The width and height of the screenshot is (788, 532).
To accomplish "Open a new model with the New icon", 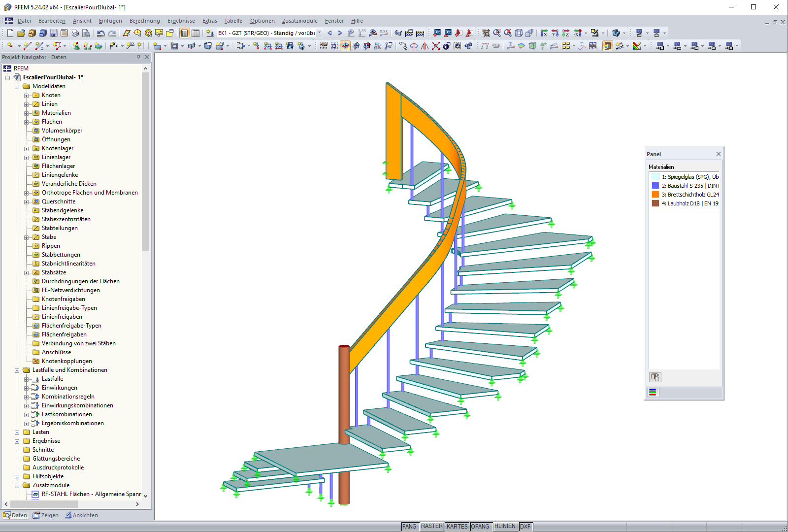I will [x=10, y=33].
